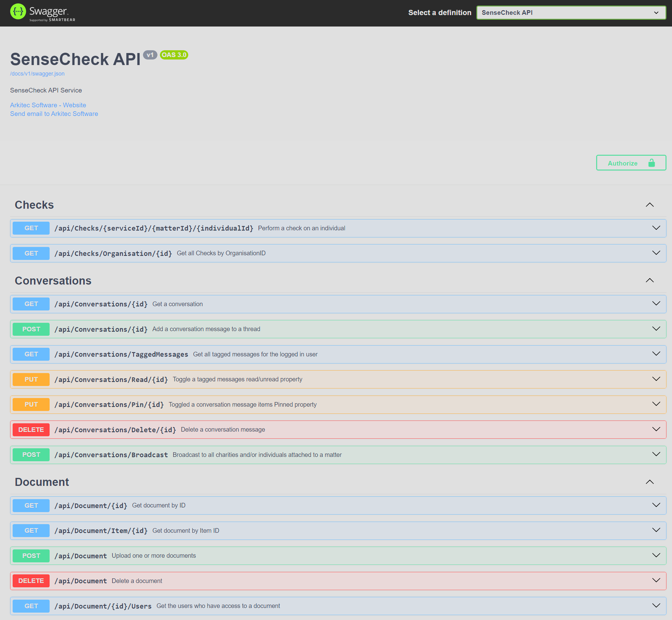Click the Swagger logo icon
Image resolution: width=672 pixels, height=620 pixels.
click(18, 12)
